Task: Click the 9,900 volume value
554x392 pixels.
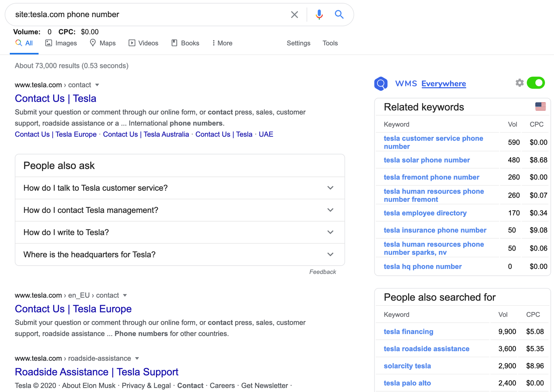Action: pyautogui.click(x=507, y=332)
